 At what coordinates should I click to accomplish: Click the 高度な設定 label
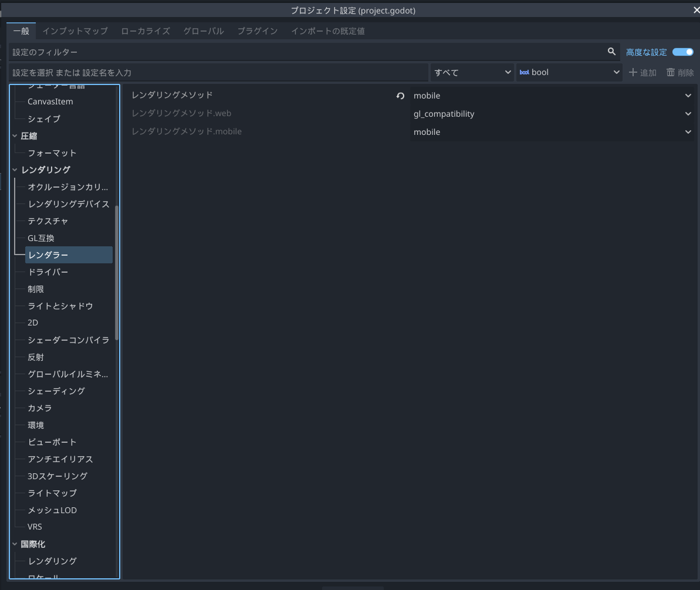646,52
